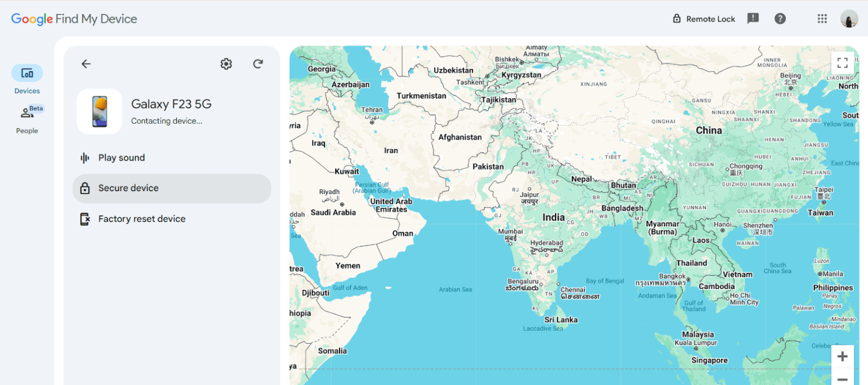The width and height of the screenshot is (868, 385).
Task: Click the Play sound icon
Action: coord(86,157)
